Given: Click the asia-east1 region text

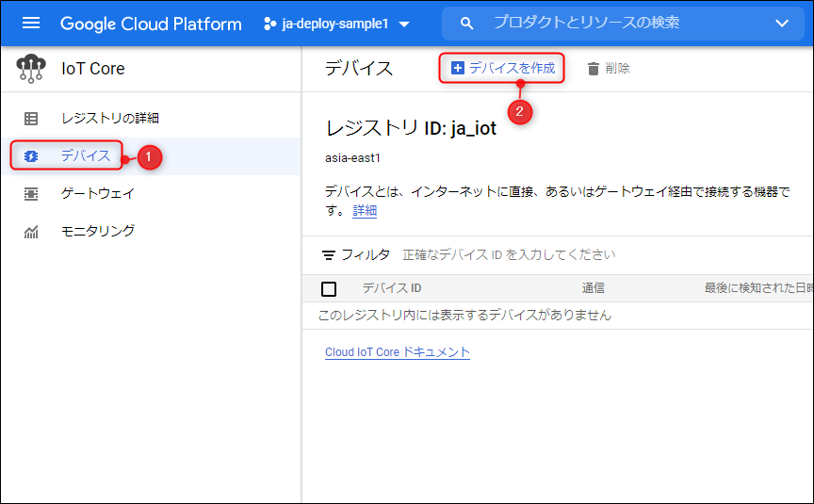Looking at the screenshot, I should coord(352,158).
